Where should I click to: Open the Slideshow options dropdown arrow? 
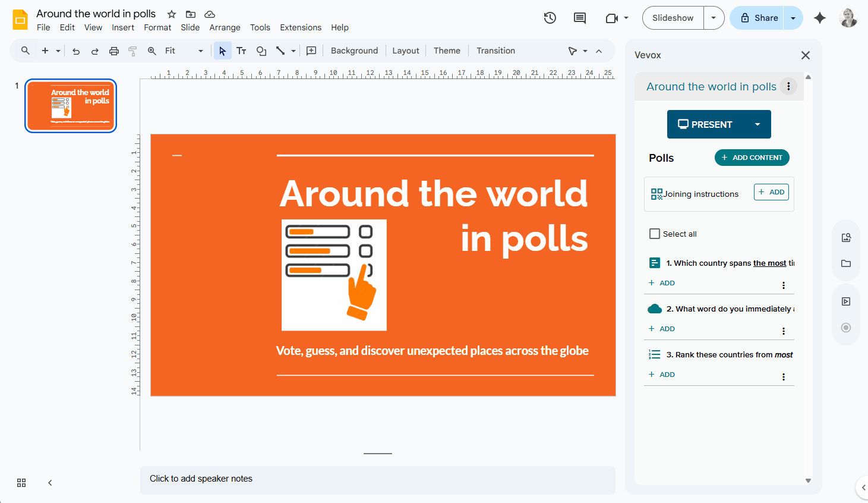click(x=714, y=18)
